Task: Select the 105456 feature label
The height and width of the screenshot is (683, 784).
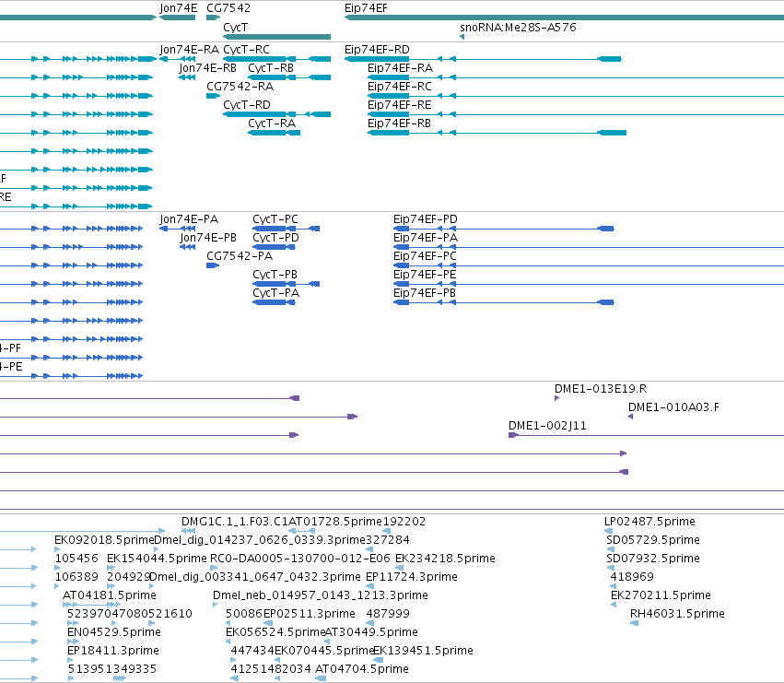Action: pos(76,559)
